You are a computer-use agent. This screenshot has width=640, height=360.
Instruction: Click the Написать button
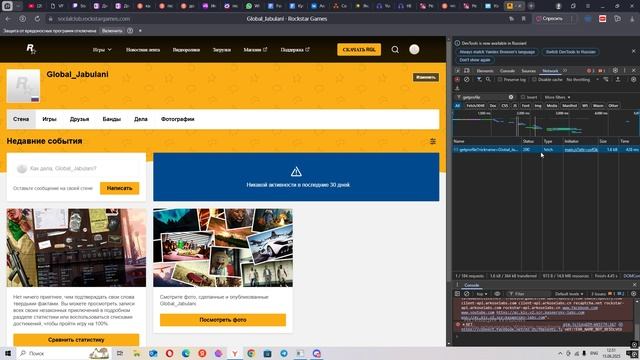120,188
